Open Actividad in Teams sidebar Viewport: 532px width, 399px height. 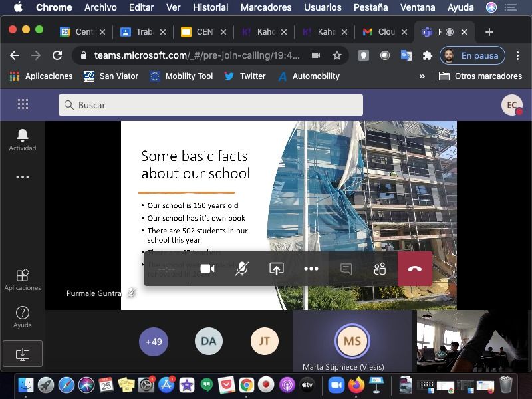coord(23,140)
